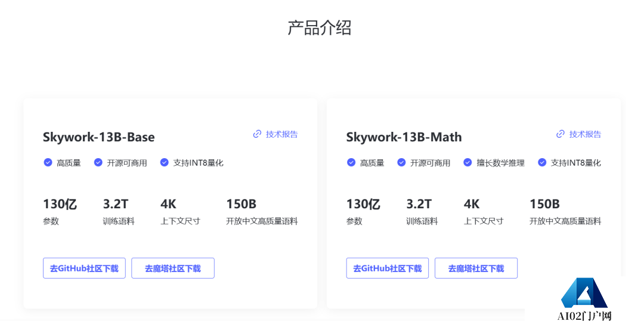
Task: Click 开放中文高质量语料 label in Math card
Action: (x=565, y=221)
